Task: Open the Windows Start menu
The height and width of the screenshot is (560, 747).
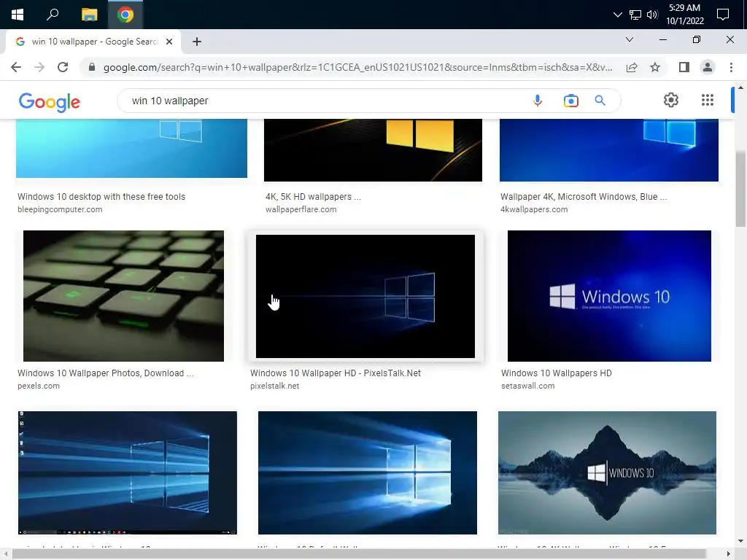Action: point(18,15)
